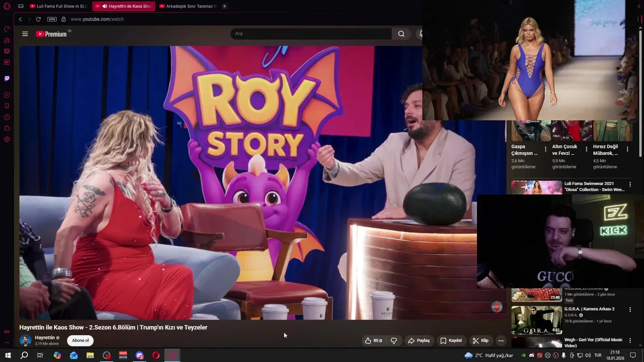Open File Explorer from the taskbar

[x=90, y=355]
